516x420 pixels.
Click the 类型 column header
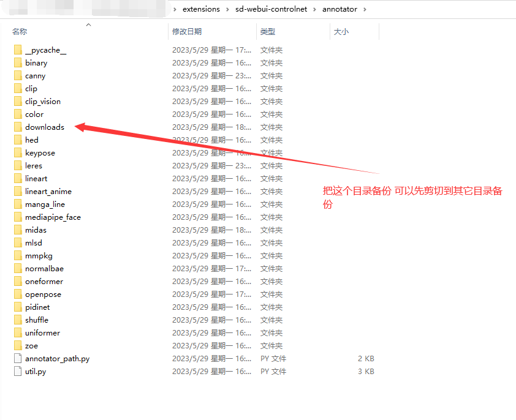tap(268, 31)
